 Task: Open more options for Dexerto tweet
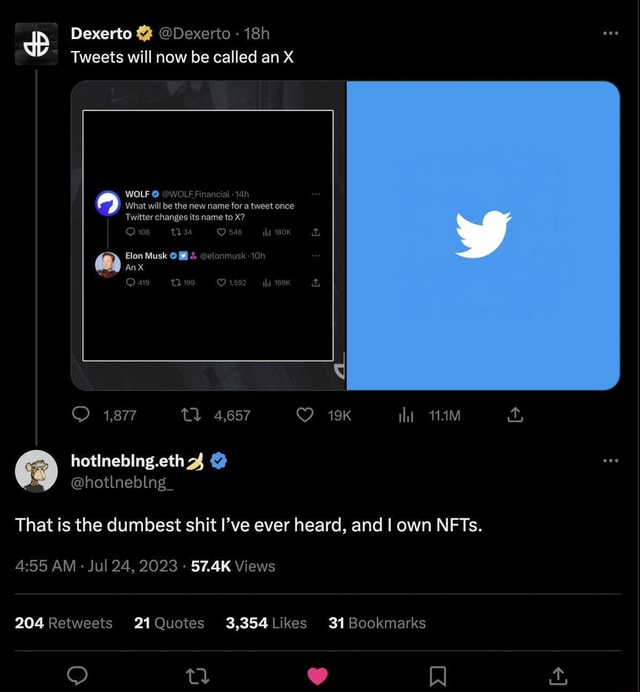point(612,33)
